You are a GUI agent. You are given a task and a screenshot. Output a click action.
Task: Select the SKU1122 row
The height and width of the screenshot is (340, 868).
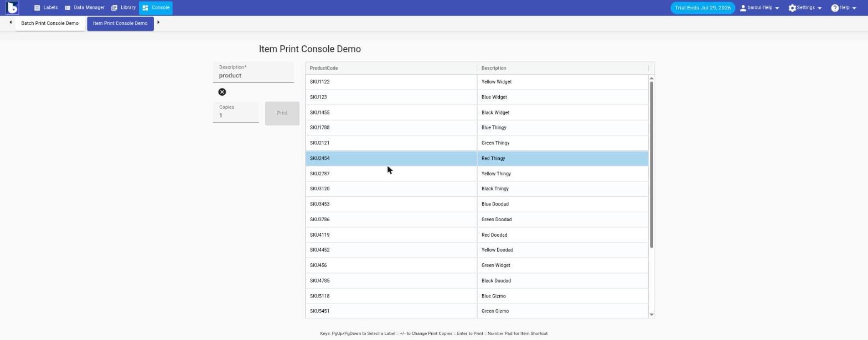click(x=477, y=82)
